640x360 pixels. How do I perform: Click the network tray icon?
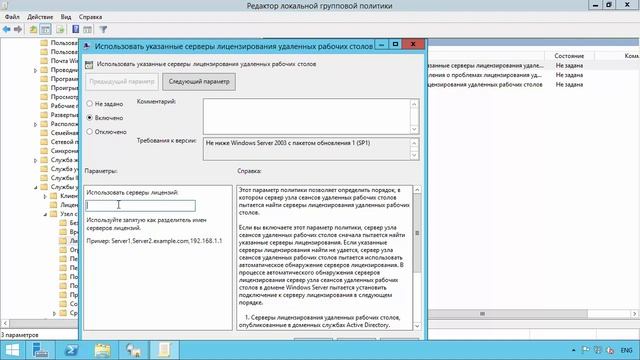[598, 350]
